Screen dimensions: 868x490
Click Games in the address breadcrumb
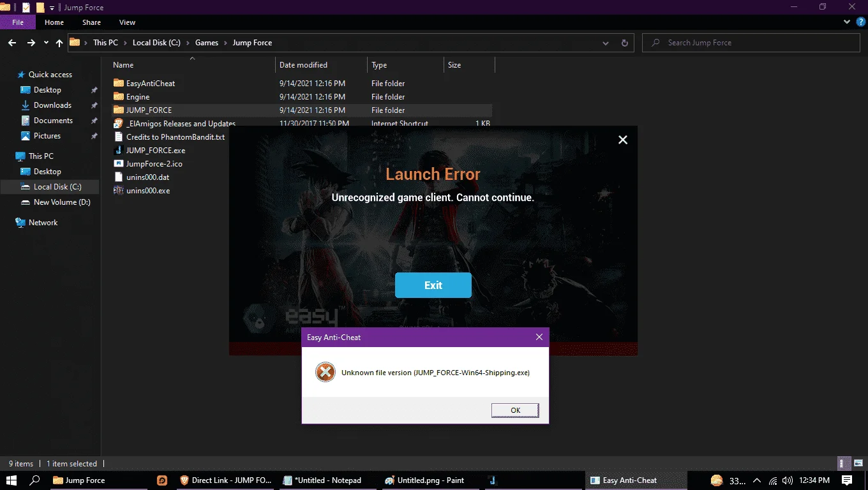click(x=207, y=43)
